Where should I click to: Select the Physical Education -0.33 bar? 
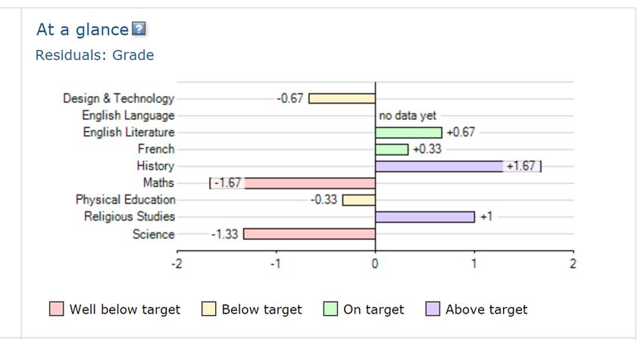pyautogui.click(x=359, y=200)
